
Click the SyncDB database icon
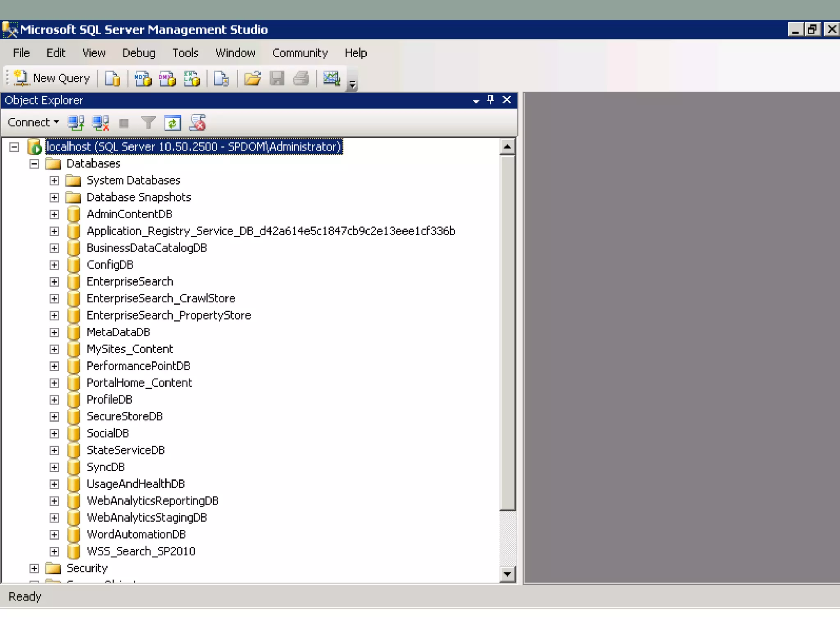(73, 467)
